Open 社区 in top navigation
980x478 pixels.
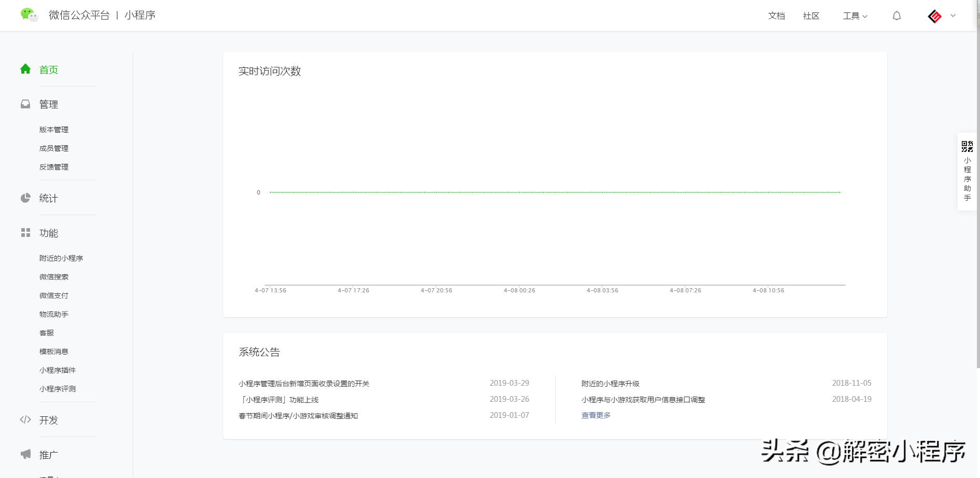(x=811, y=16)
